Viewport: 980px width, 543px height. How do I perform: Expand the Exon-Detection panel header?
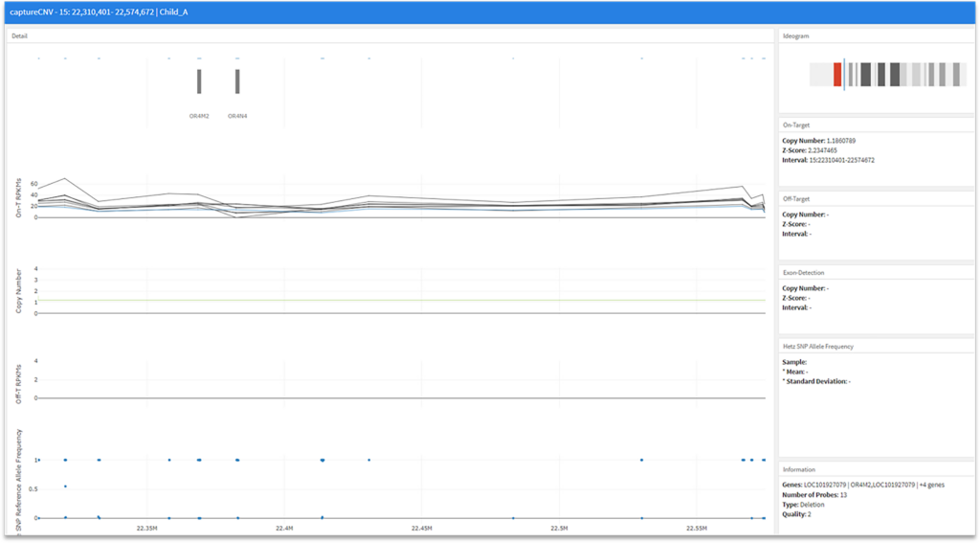[x=804, y=272]
